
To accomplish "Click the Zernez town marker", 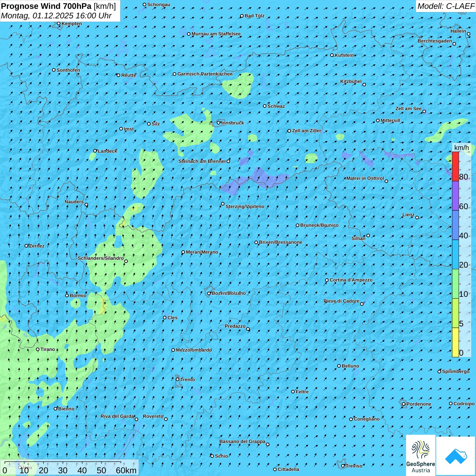I will pos(27,246).
